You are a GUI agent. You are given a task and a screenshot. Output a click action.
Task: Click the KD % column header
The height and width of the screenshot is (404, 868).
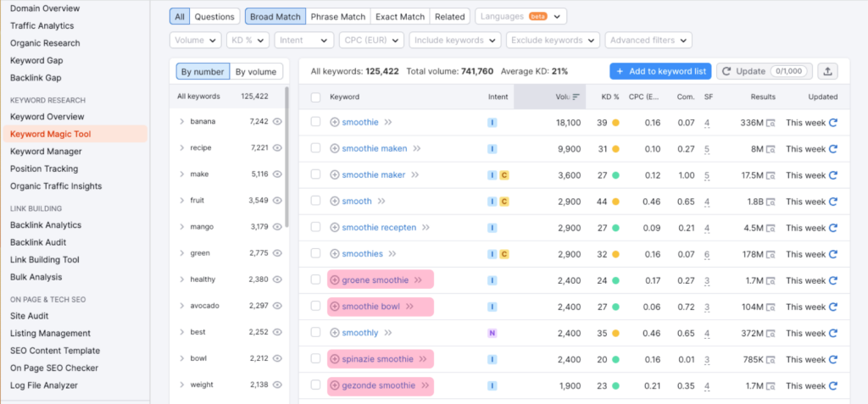(610, 97)
